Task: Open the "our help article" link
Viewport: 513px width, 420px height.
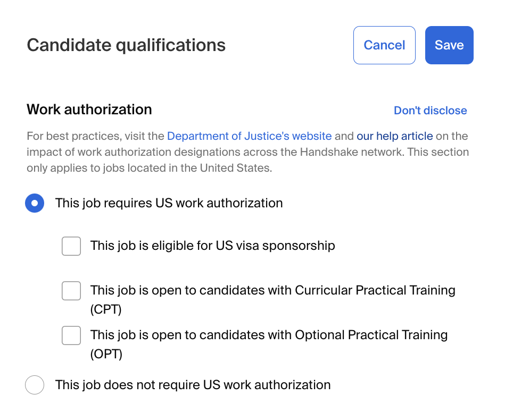Action: coord(394,136)
